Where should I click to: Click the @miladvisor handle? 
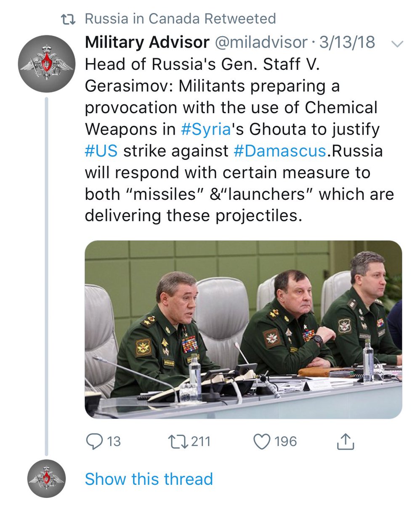(x=261, y=42)
